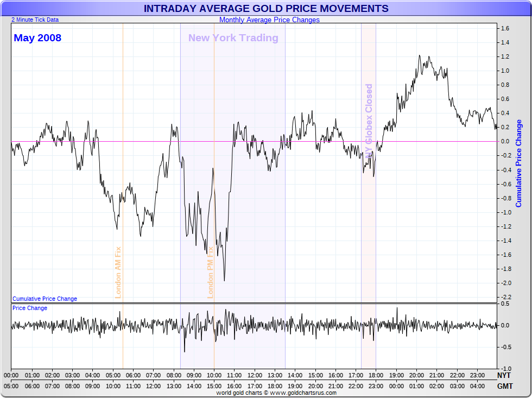
Task: Click the 'Price Change' label in the lower panel
Action: pos(30,308)
